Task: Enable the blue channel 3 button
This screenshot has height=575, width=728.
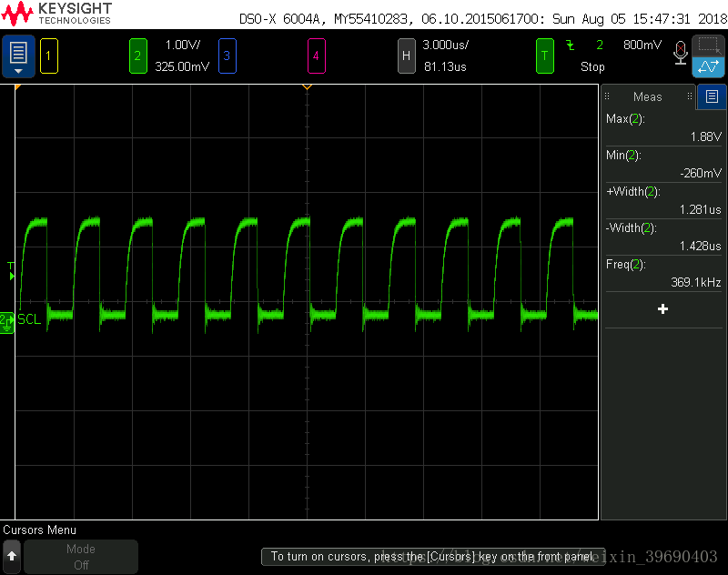Action: (x=227, y=56)
